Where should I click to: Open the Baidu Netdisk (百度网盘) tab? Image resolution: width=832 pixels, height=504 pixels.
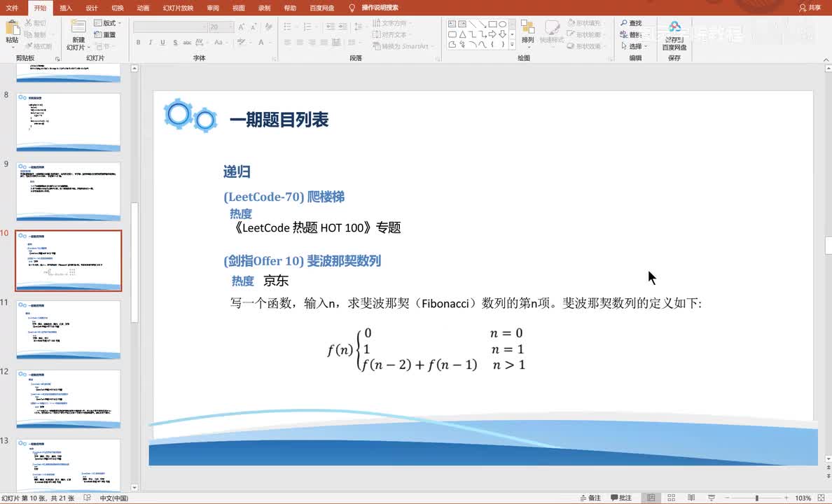coord(321,8)
